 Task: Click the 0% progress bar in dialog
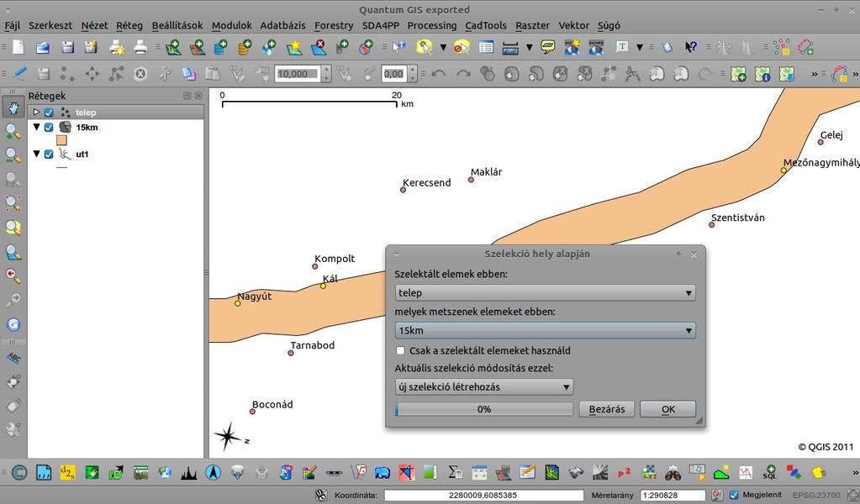[483, 409]
